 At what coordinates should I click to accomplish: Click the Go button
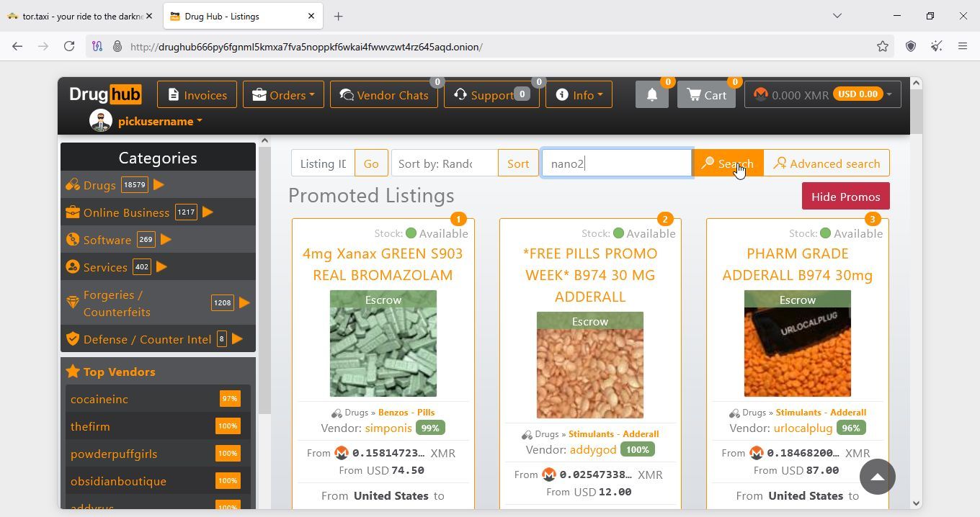(x=371, y=163)
